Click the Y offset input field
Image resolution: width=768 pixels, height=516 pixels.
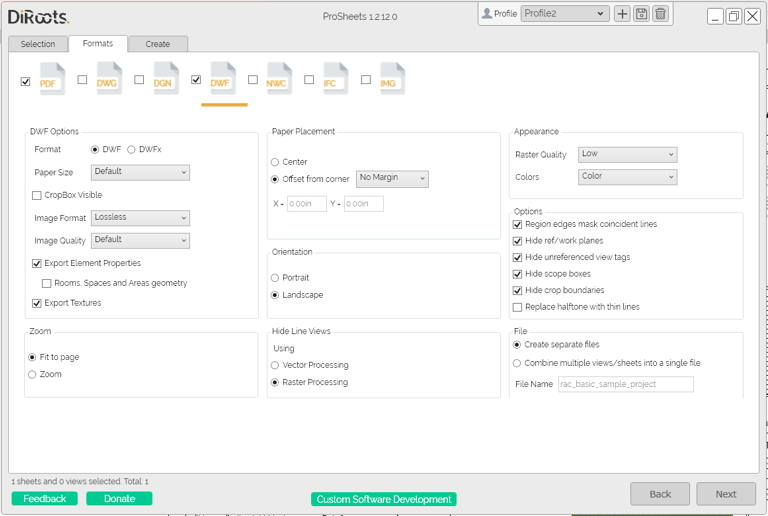364,204
